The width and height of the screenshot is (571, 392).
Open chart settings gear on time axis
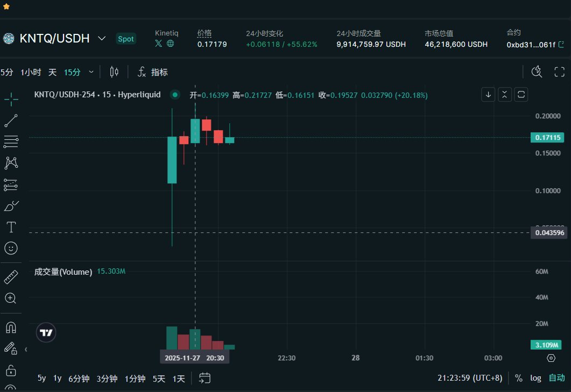551,358
